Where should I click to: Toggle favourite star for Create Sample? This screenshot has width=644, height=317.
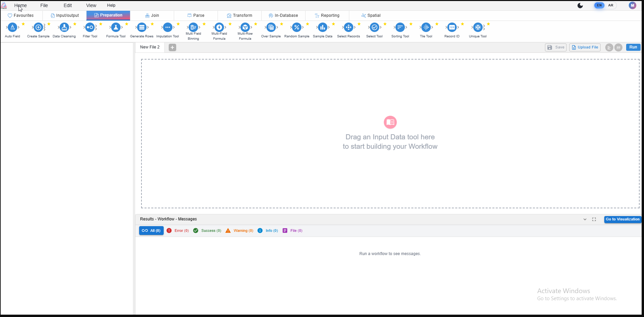[x=49, y=24]
